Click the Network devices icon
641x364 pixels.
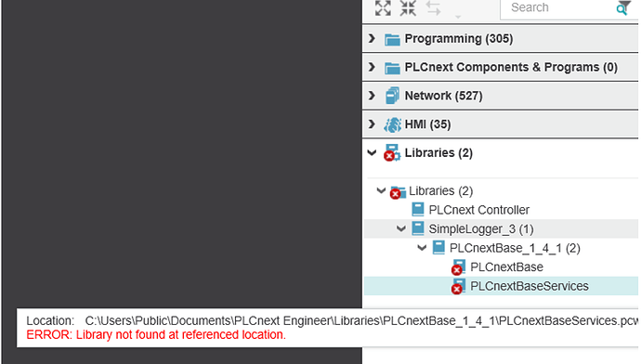tap(392, 96)
